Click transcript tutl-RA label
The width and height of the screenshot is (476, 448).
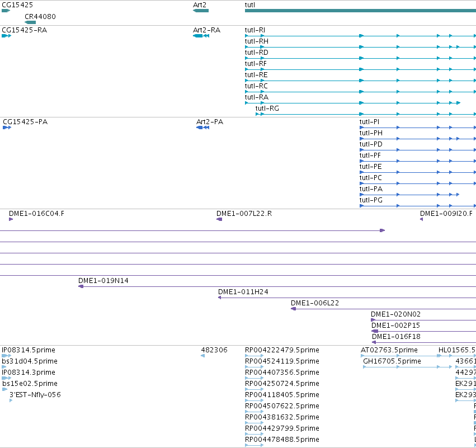point(257,97)
